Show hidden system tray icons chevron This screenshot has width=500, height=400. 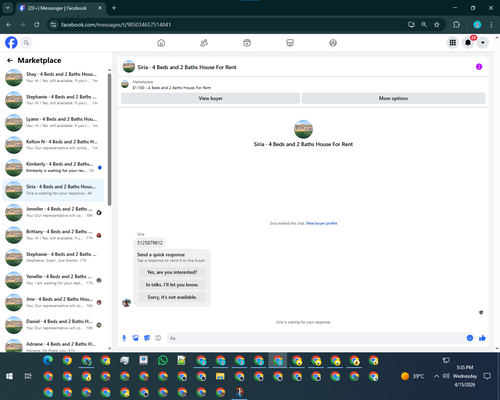click(436, 376)
